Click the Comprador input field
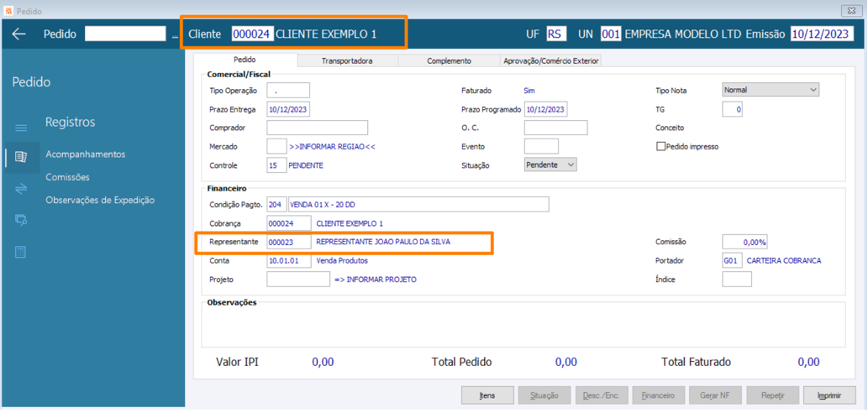 coord(317,128)
